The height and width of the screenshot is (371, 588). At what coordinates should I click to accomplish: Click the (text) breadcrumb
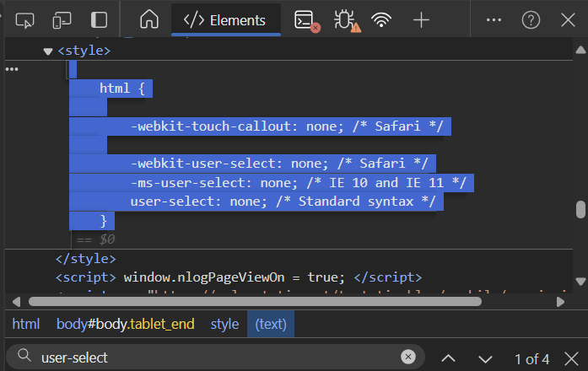(271, 324)
